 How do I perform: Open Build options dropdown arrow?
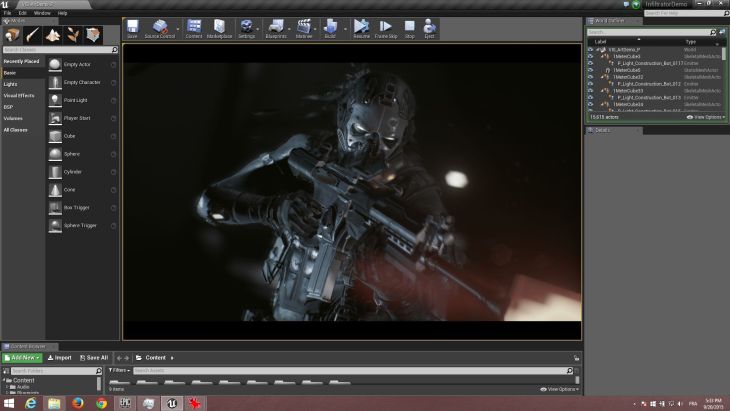click(345, 29)
